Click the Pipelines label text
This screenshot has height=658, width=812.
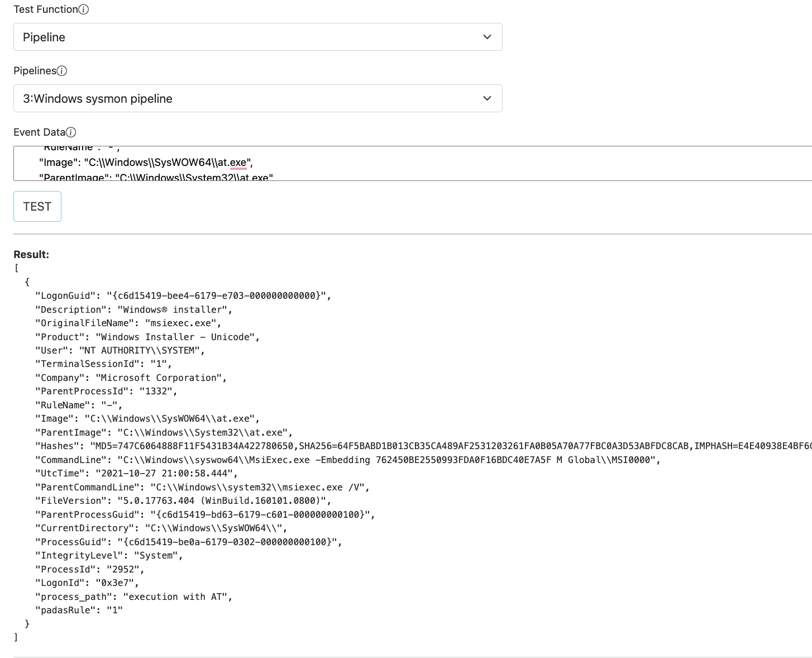coord(35,71)
